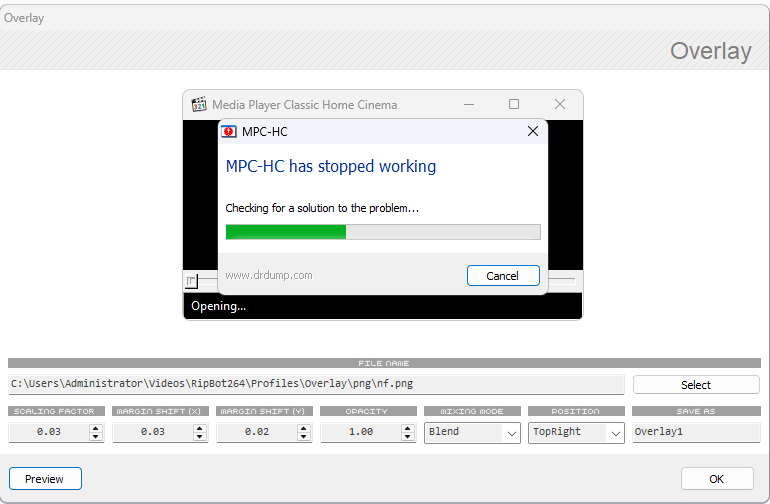Screen dimensions: 770x504
Task: Close the Media Player Classic Home Cinema window
Action: pos(560,104)
